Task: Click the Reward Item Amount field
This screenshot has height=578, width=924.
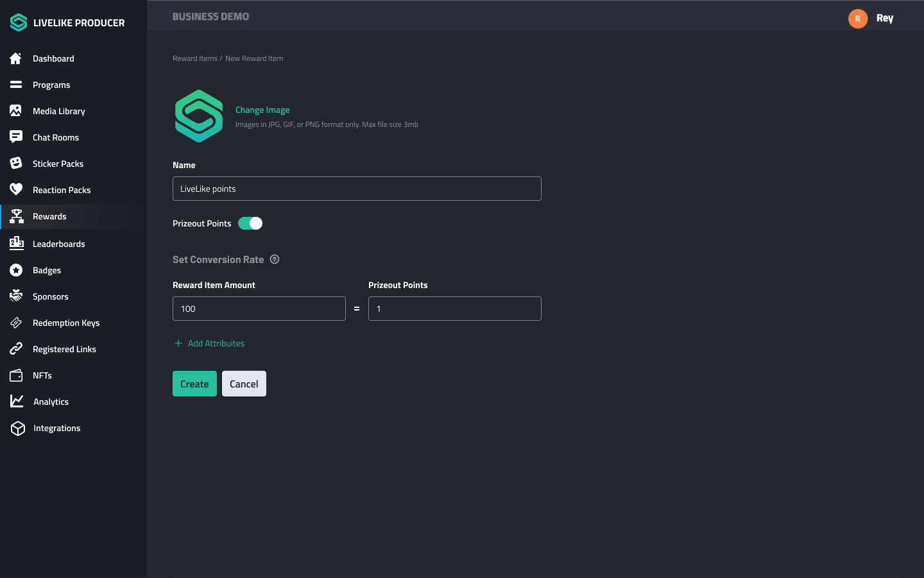Action: pyautogui.click(x=259, y=309)
